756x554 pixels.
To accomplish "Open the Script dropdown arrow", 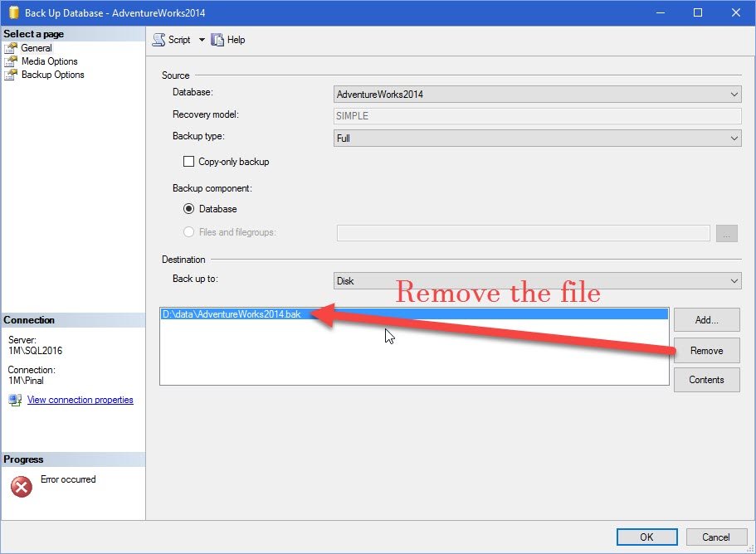I will point(202,40).
